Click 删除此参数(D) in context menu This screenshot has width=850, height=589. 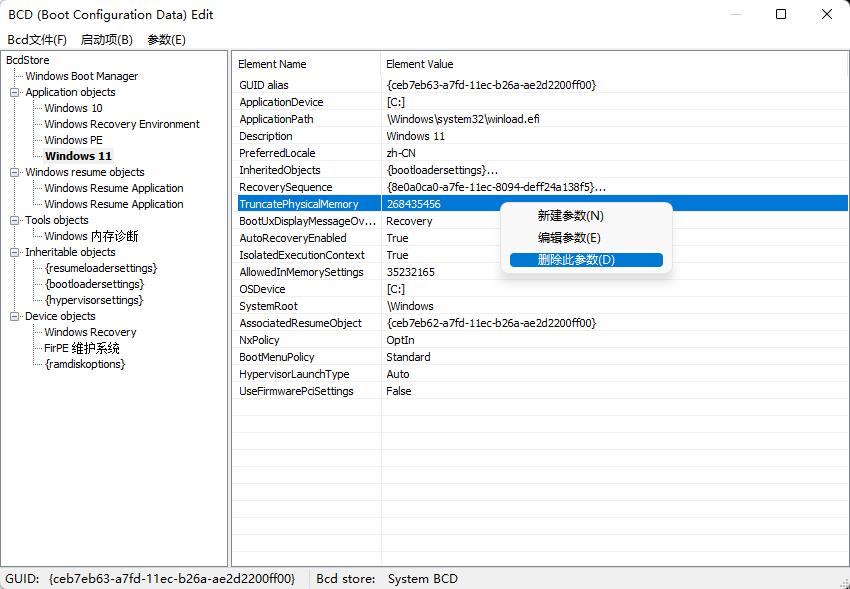576,260
